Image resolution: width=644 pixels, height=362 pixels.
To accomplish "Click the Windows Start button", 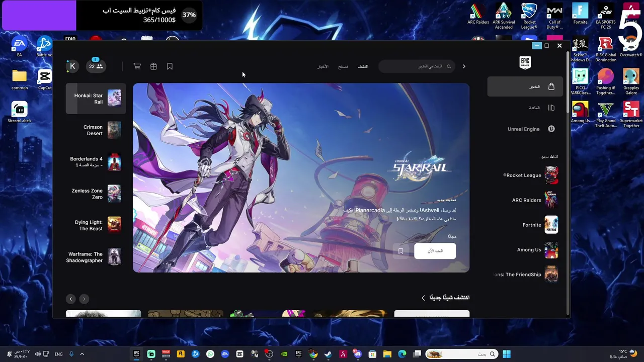I will click(x=507, y=354).
